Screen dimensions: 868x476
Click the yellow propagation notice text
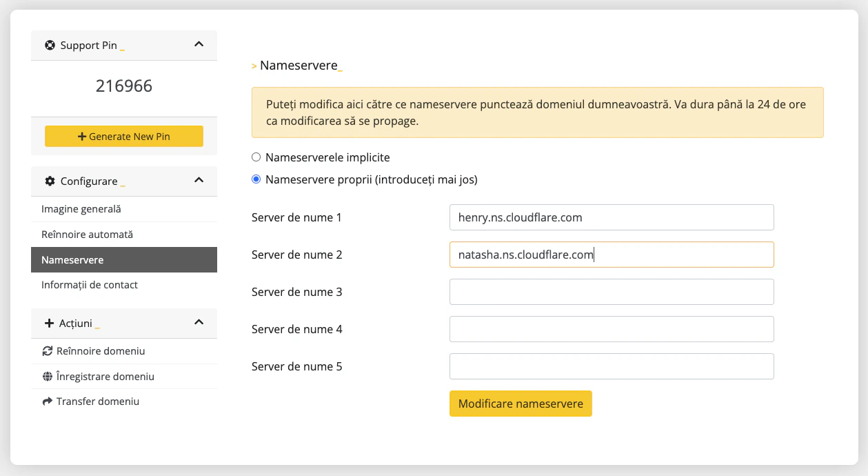coord(536,113)
